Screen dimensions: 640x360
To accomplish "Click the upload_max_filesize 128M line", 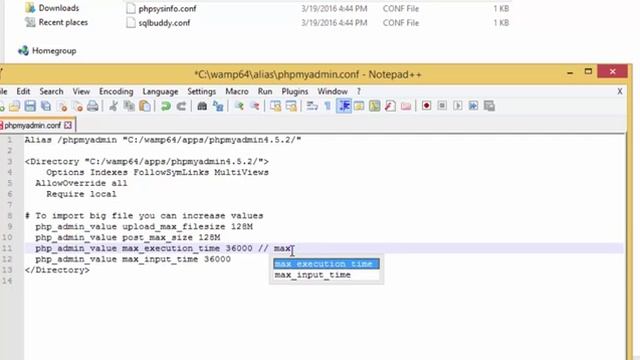I will [144, 227].
